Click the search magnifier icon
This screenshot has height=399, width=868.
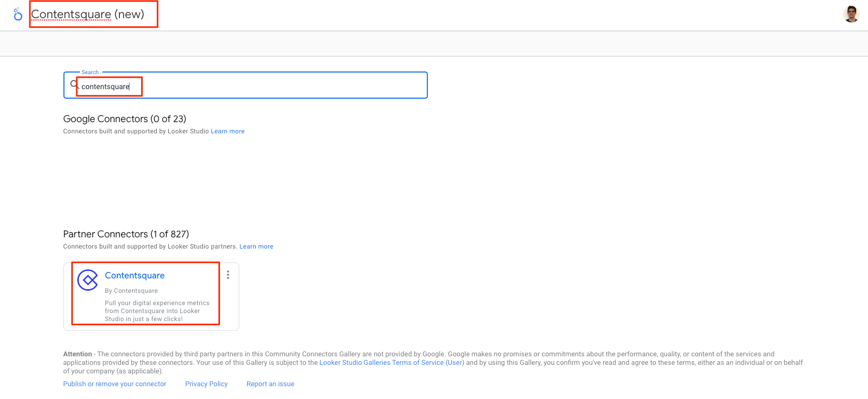(x=74, y=84)
